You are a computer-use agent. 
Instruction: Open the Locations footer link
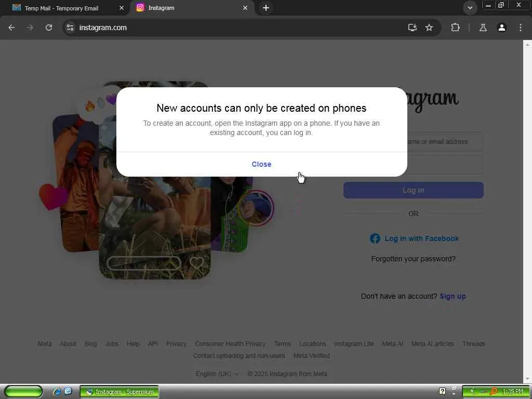[x=312, y=344]
